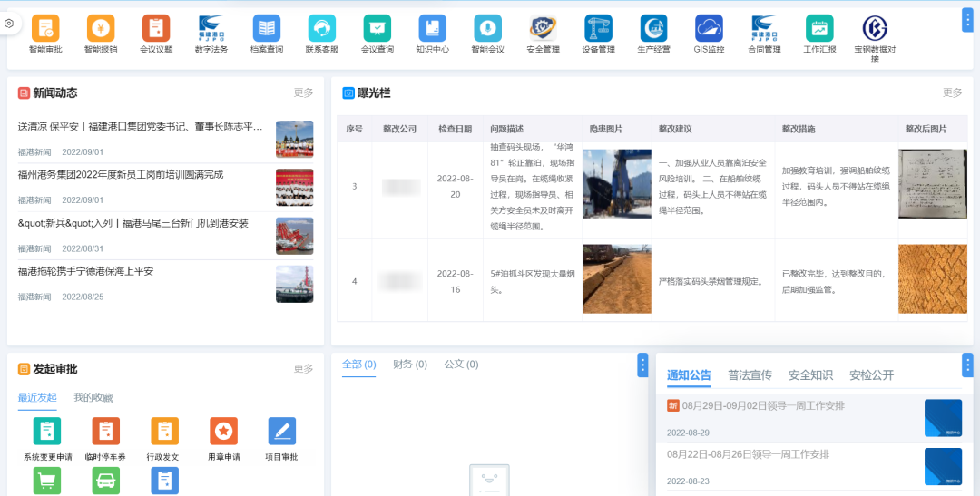Click the 检查日期 column header

(455, 130)
